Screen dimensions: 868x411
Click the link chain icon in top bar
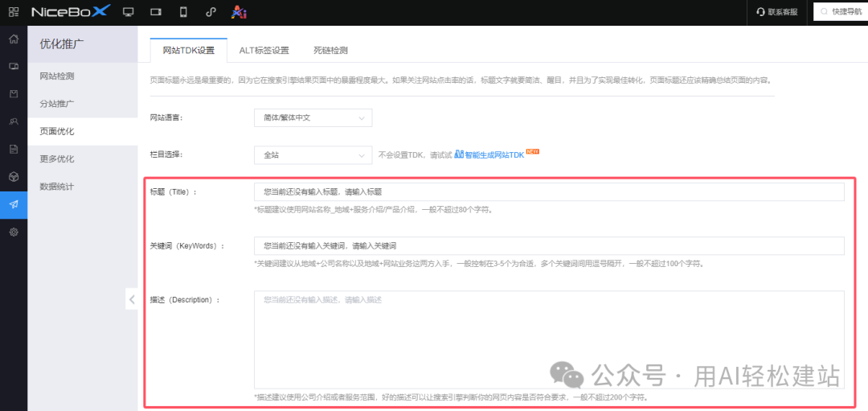coord(211,12)
